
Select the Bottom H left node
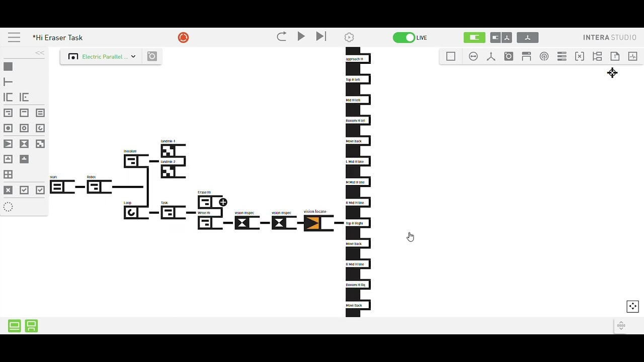(x=358, y=121)
